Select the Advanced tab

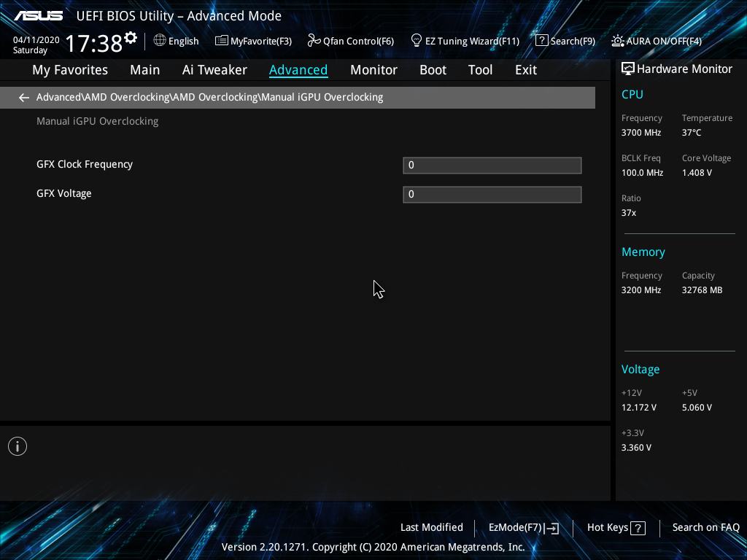pyautogui.click(x=298, y=70)
